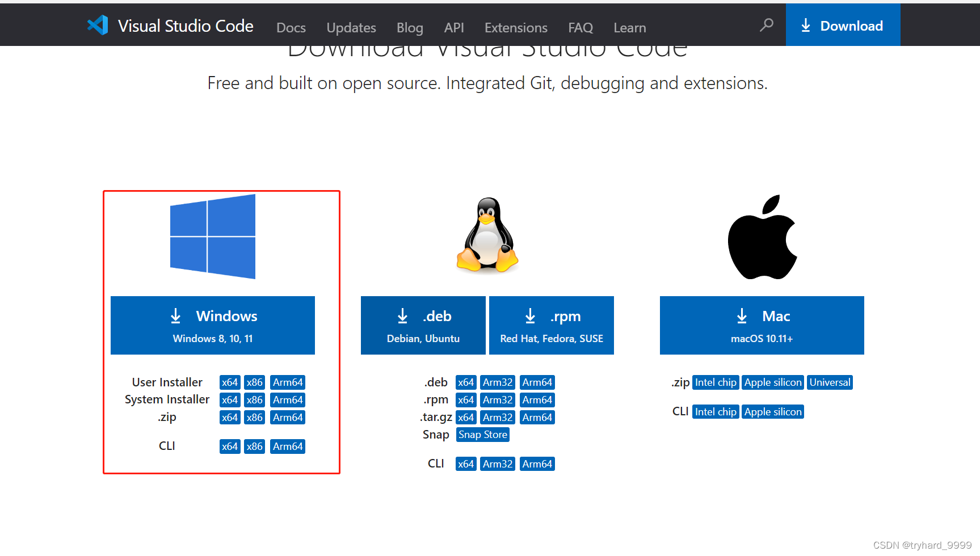Select Arm32 for Linux .tar.gz
The height and width of the screenshot is (556, 980).
point(498,418)
